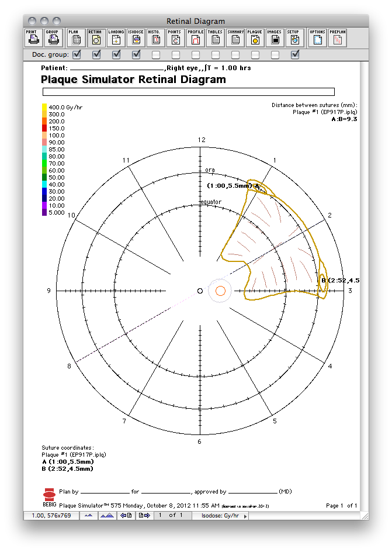Check Doc. group box under PLAQUE
Image resolution: width=392 pixels, height=552 pixels.
pyautogui.click(x=255, y=55)
